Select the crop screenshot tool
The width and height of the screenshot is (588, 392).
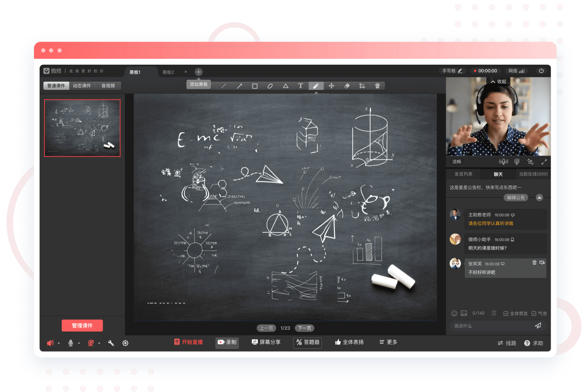[362, 86]
